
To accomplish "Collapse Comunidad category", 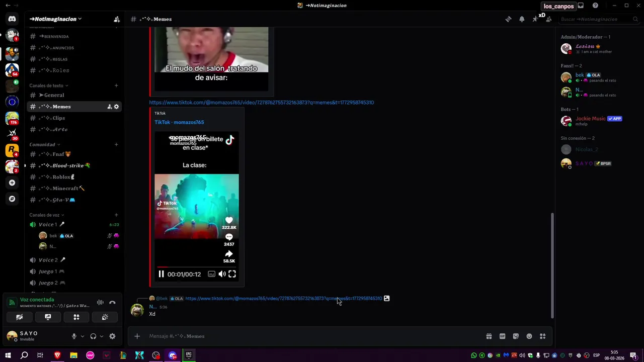I will pos(44,144).
